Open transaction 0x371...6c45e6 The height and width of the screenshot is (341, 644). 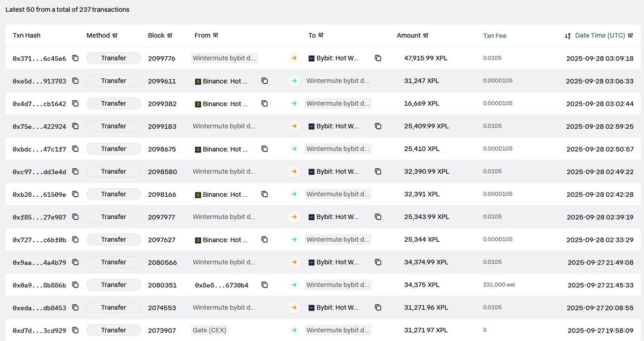click(x=39, y=58)
